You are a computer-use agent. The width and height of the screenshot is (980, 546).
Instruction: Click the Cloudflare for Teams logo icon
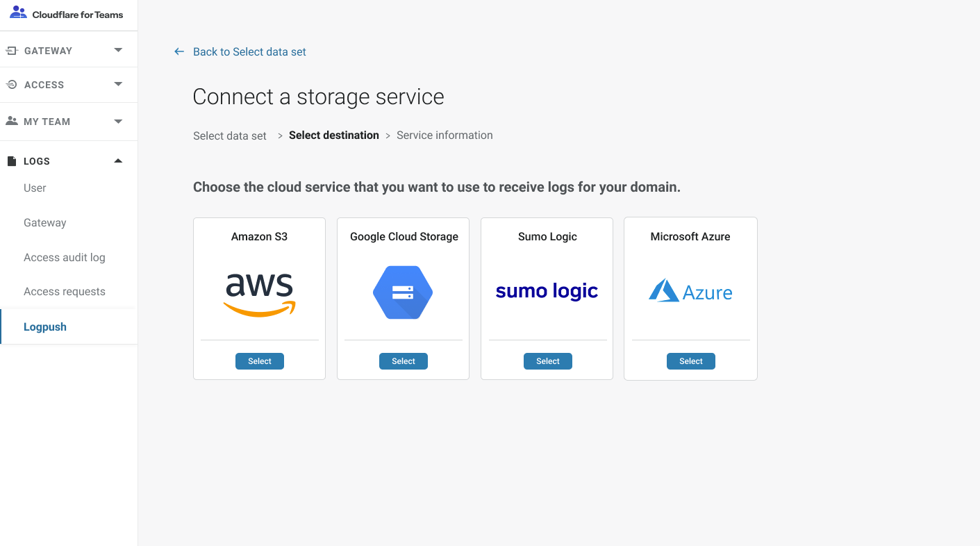[18, 13]
